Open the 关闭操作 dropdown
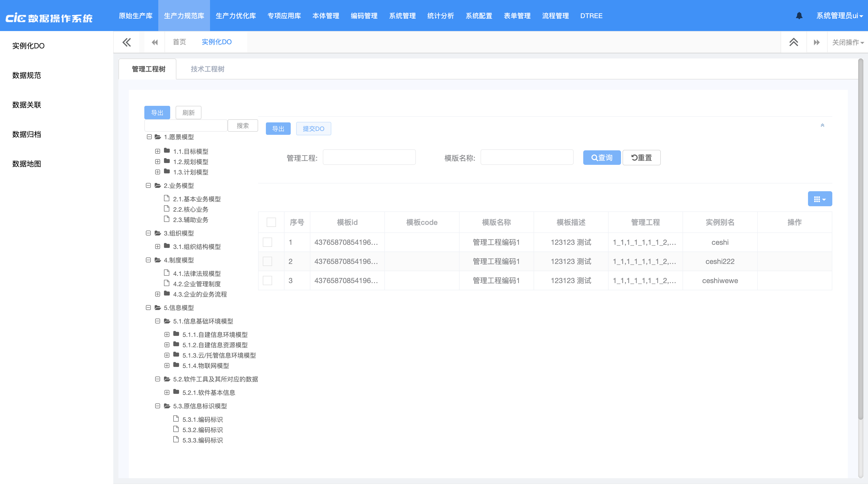The image size is (868, 502). pos(848,42)
